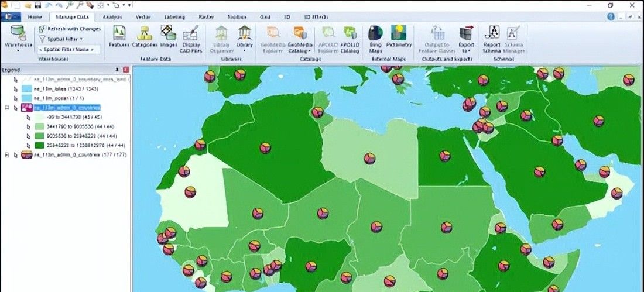Click the Save icon in quick access toolbar
Image resolution: width=644 pixels, height=292 pixels.
point(38,5)
